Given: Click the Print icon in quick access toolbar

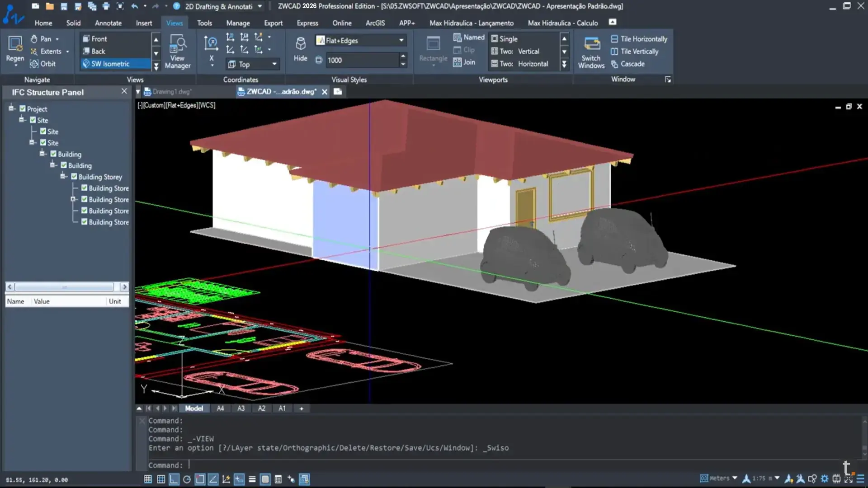Looking at the screenshot, I should [x=106, y=6].
